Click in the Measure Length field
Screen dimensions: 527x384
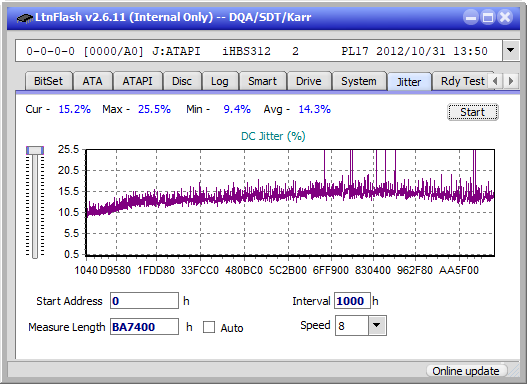145,327
